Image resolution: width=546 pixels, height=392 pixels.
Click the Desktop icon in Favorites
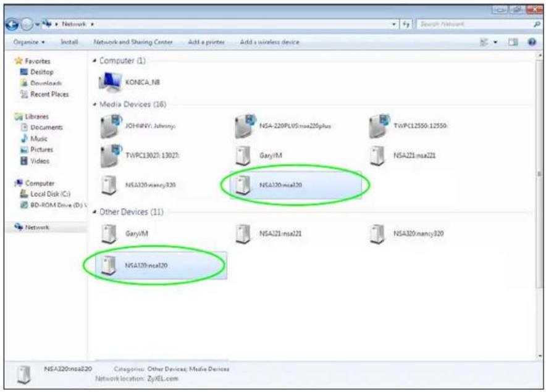[24, 72]
